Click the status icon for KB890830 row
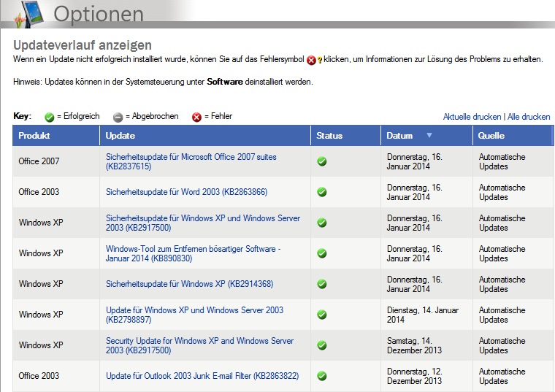This screenshot has width=555, height=392. click(x=322, y=253)
